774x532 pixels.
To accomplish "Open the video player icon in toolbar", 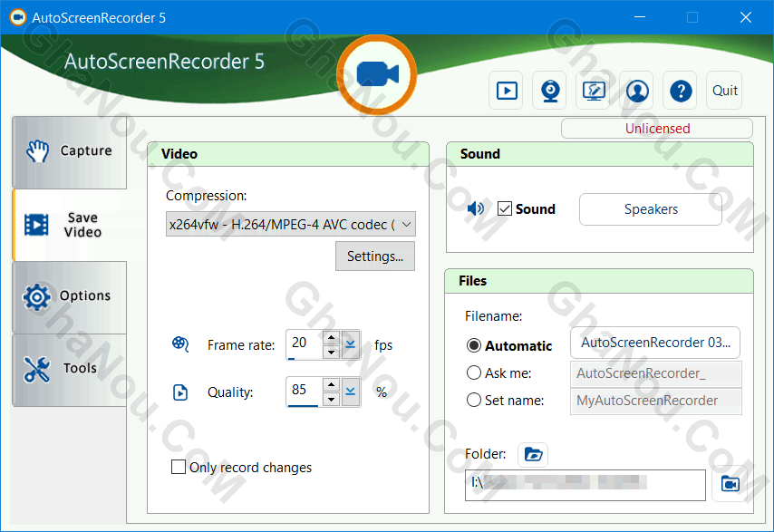I will point(507,91).
